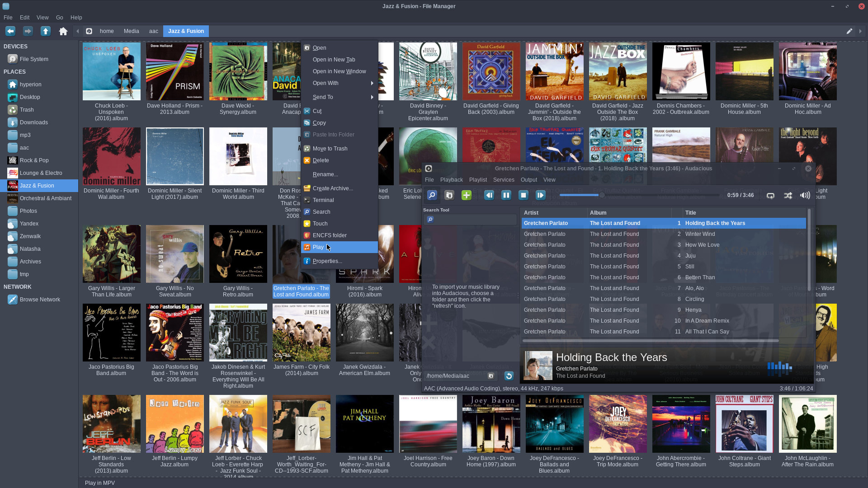Open the Go menu in File Manager
The image size is (868, 488).
pos(60,18)
